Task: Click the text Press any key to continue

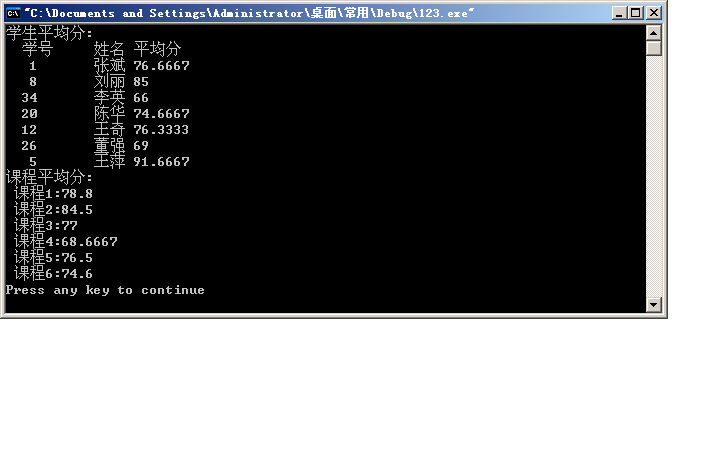Action: 105,290
